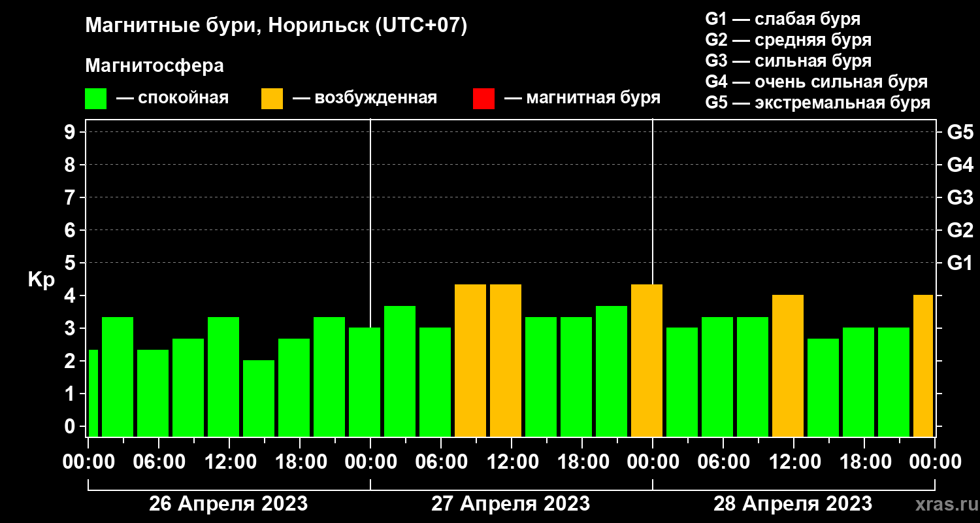Click the Kp axis value '9'

pos(71,132)
